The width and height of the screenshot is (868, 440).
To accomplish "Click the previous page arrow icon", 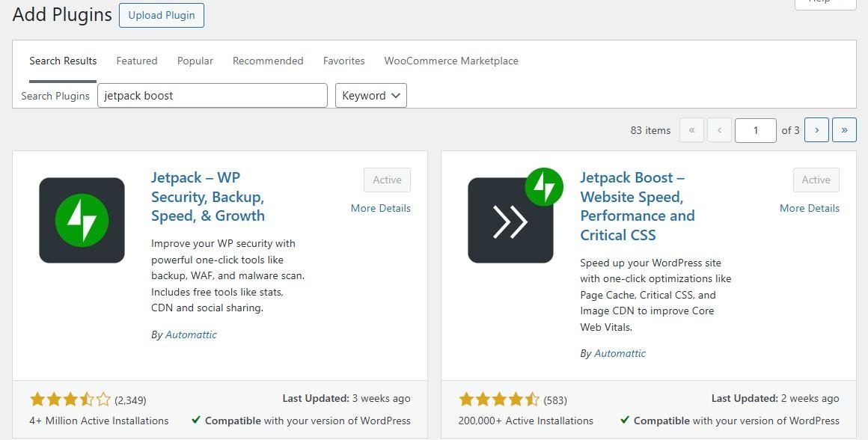I will [719, 129].
